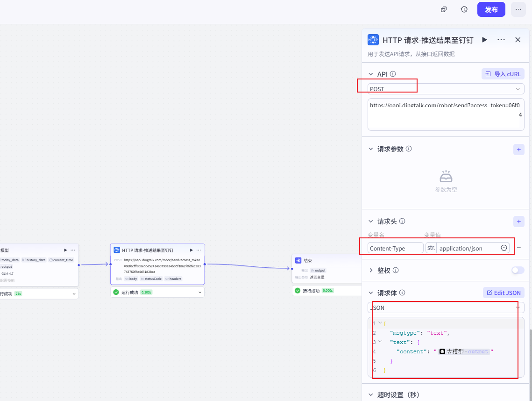Click the 发布 publish button

click(491, 9)
